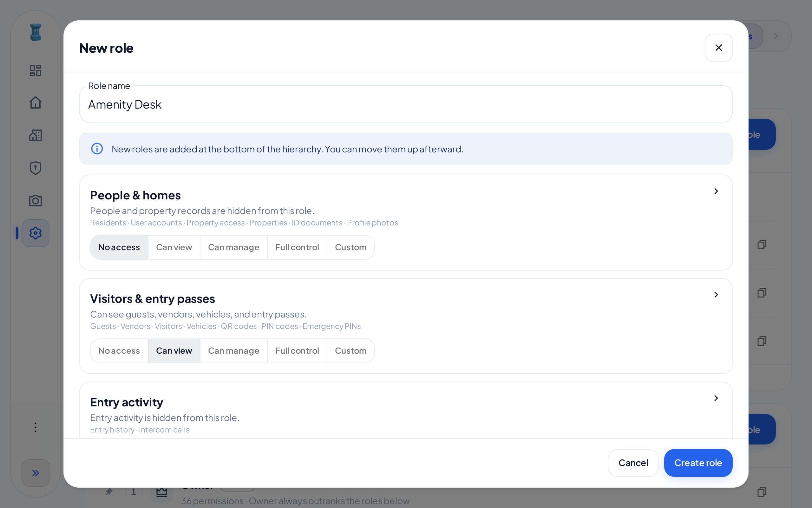Open the dashboard grid icon in sidebar
Image resolution: width=812 pixels, height=508 pixels.
(x=35, y=70)
